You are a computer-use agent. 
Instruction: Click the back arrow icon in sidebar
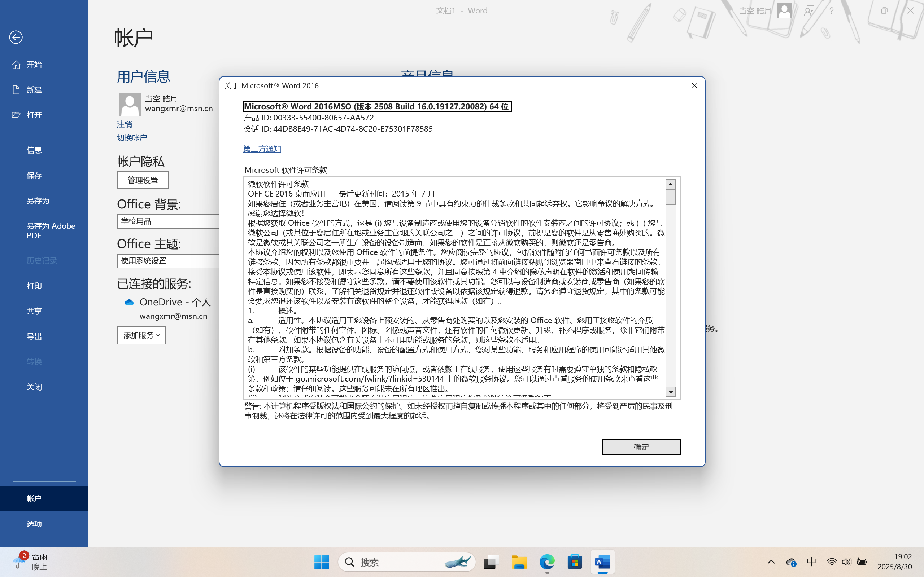click(16, 37)
